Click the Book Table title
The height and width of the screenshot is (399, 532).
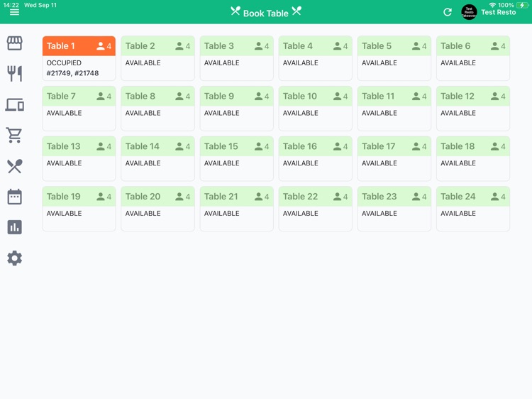(x=266, y=13)
